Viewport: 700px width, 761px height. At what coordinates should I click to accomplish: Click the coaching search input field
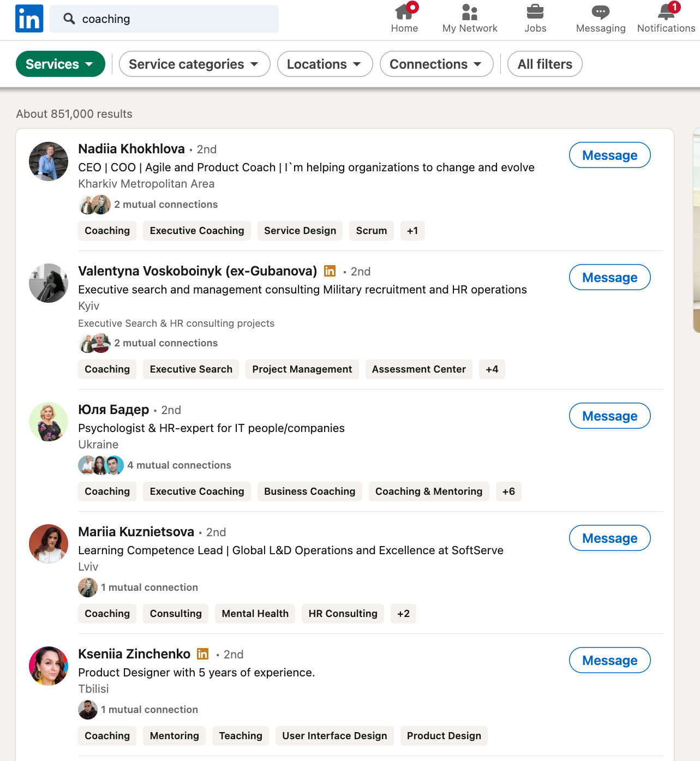[x=164, y=19]
